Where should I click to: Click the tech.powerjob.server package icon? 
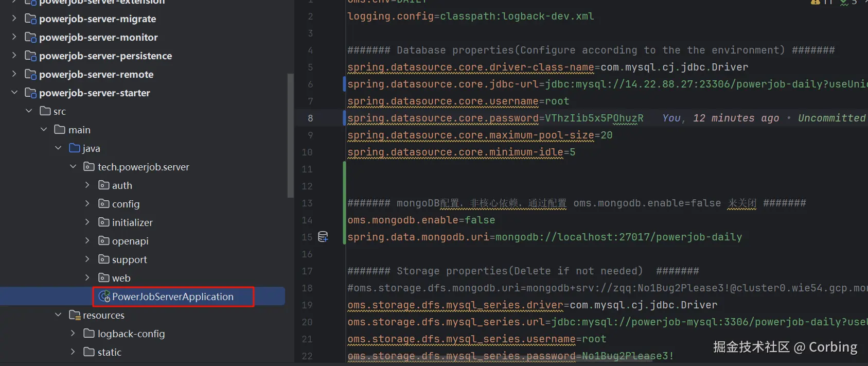pos(89,167)
